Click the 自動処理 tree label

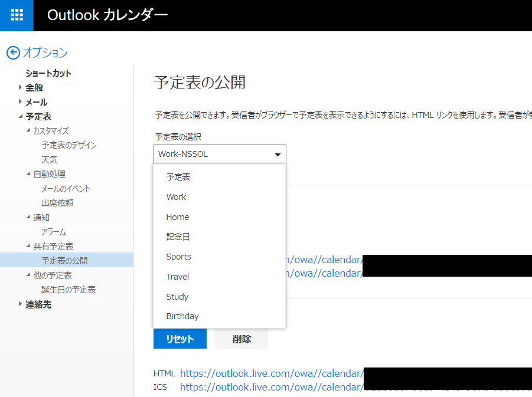coord(49,174)
